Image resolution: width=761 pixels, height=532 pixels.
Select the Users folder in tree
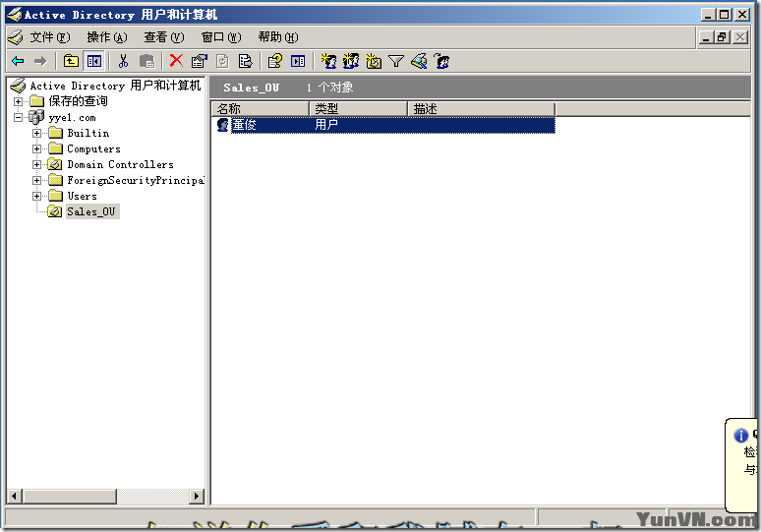pyautogui.click(x=82, y=196)
